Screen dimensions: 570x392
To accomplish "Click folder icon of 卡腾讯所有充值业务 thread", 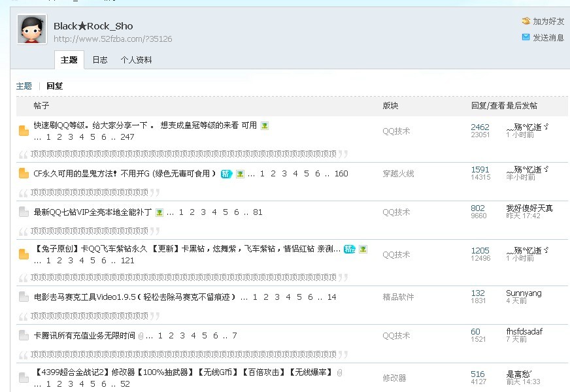I will 24,336.
